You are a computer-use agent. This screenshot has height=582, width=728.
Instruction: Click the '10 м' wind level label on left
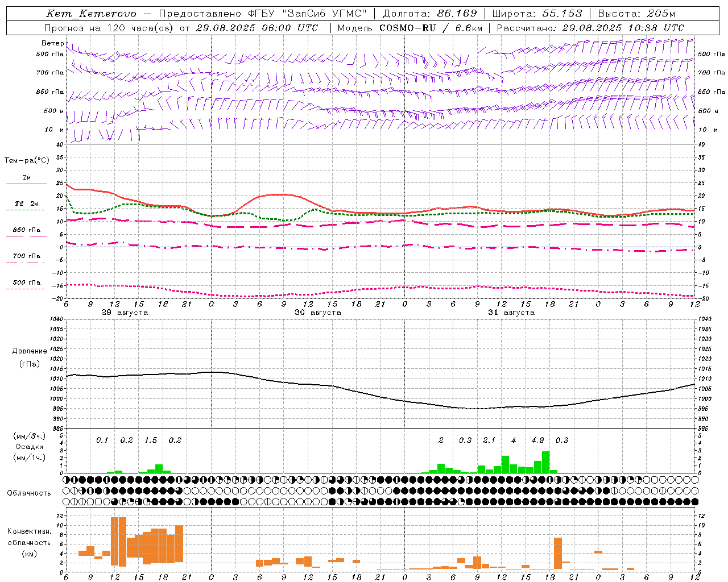(x=54, y=130)
